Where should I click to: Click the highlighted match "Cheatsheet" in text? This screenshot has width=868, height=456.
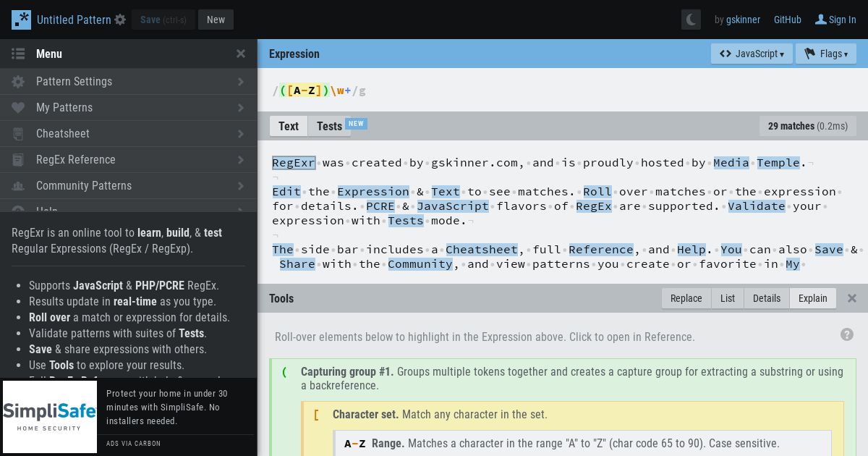pos(482,250)
